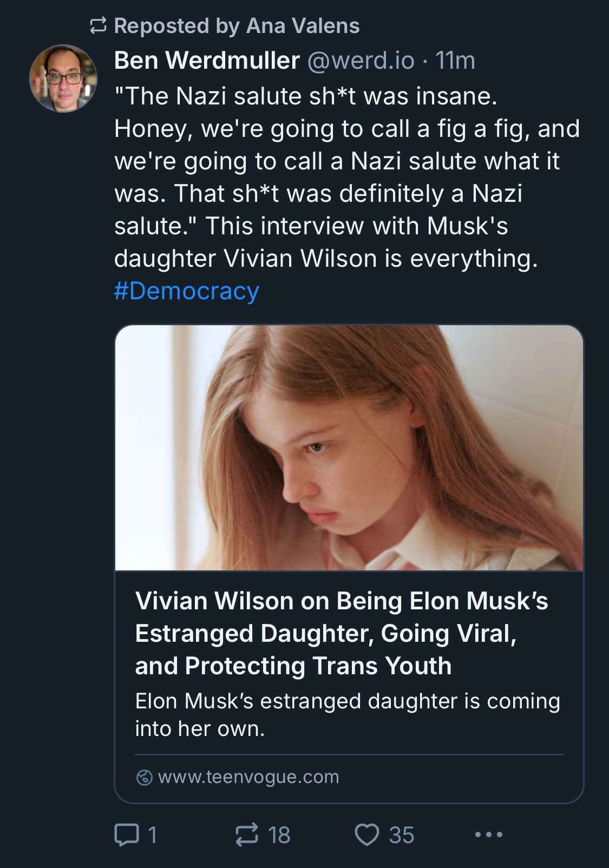The height and width of the screenshot is (868, 609).
Task: Click the repost indicator icon above the post
Action: (x=97, y=26)
